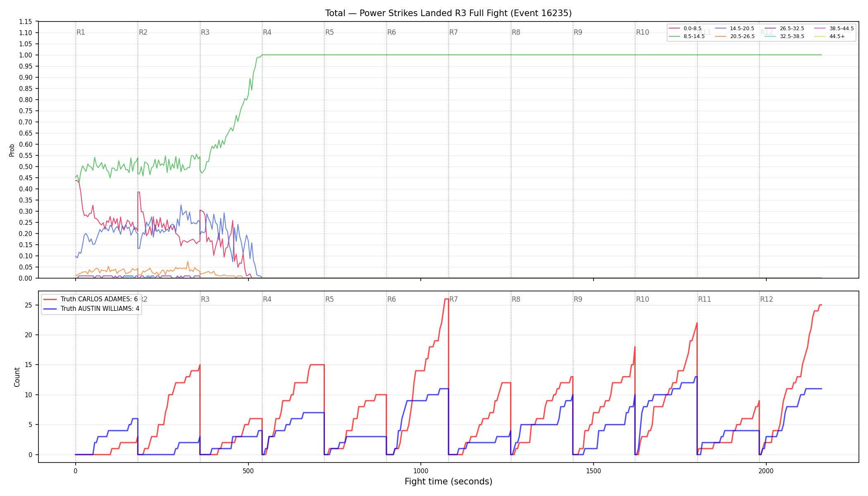868x496 pixels.
Task: Click the blue line swatch beside AUSTIN WILLIAMS
Action: pos(50,309)
